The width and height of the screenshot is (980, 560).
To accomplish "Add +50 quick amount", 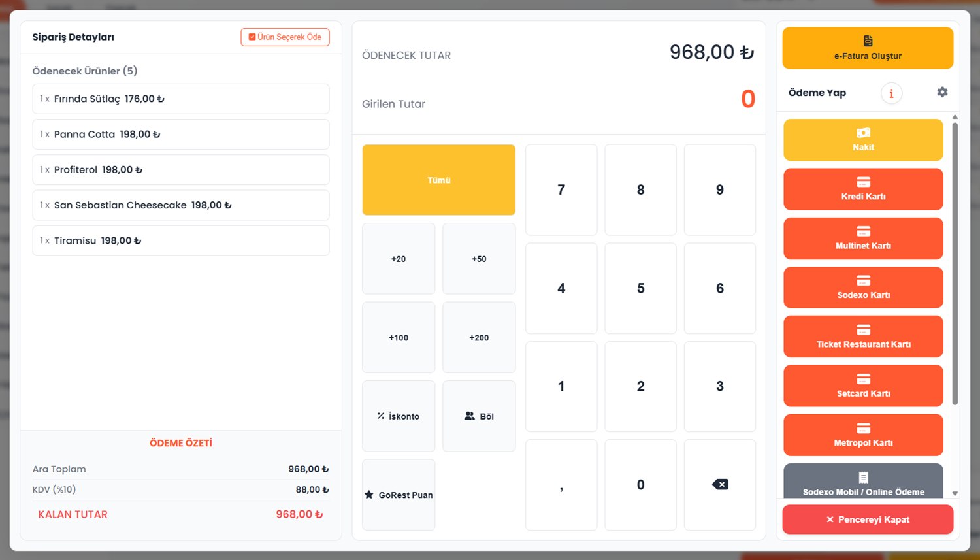I will pos(479,259).
